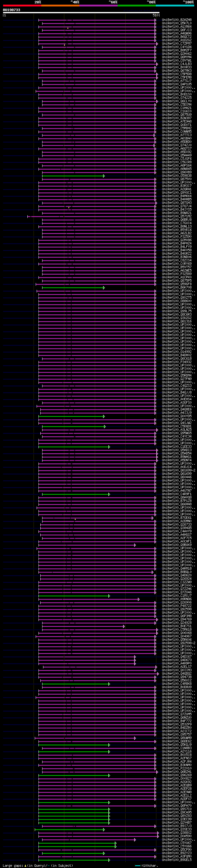Select UniRef100_Q6MYM4 entry
Screen dimensions: 197x868
(x=176, y=57)
